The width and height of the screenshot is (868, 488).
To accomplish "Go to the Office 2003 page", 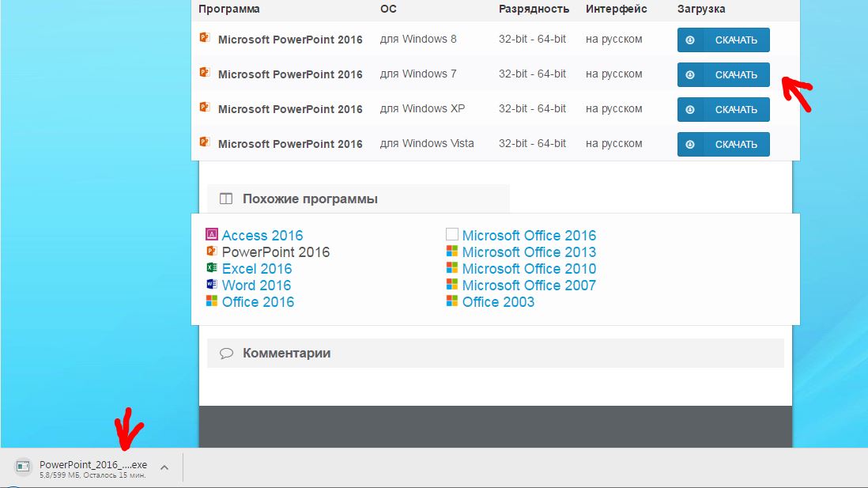I will [498, 302].
